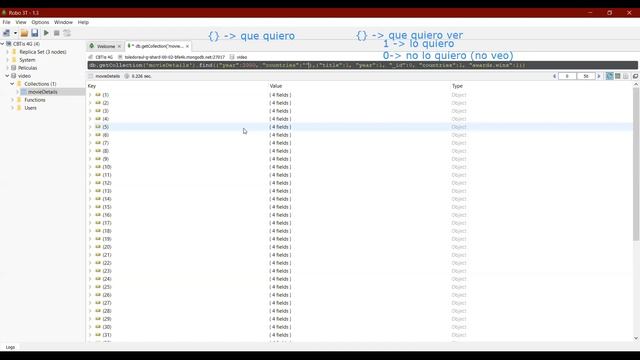Image resolution: width=640 pixels, height=360 pixels.
Task: Open the Options menu
Action: click(x=40, y=22)
